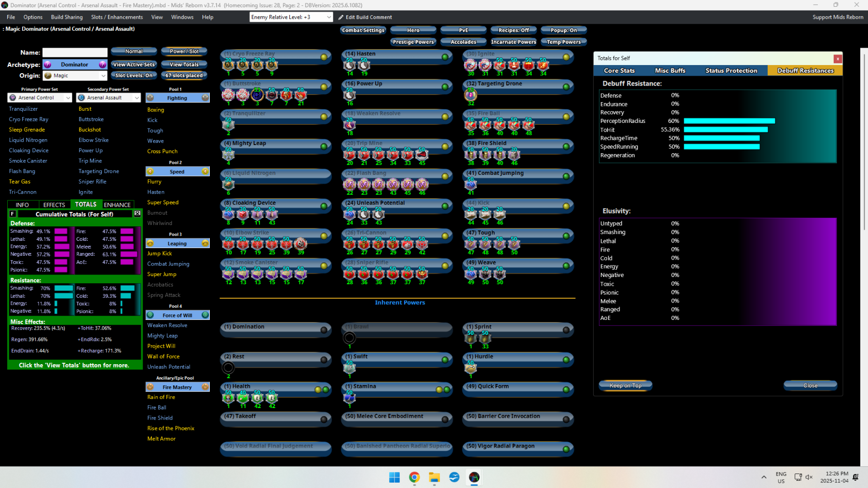
Task: Click the View Active Sets button
Action: [x=134, y=65]
